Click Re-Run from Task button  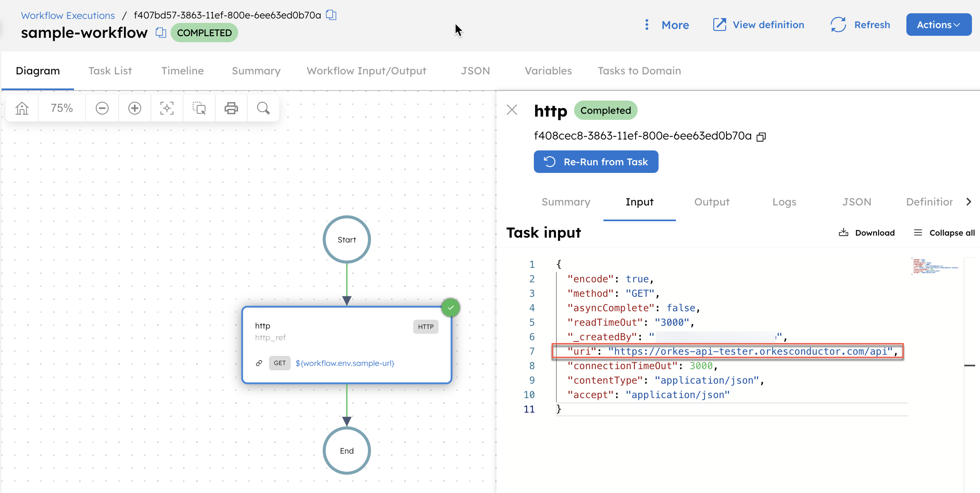(596, 162)
